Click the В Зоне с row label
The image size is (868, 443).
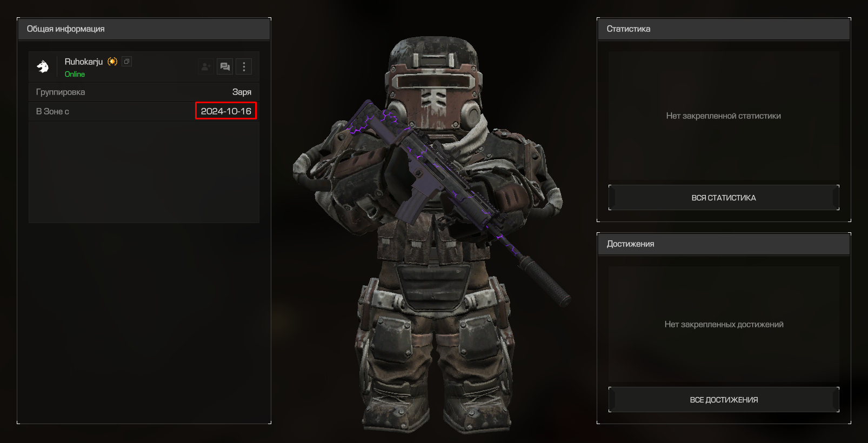52,111
